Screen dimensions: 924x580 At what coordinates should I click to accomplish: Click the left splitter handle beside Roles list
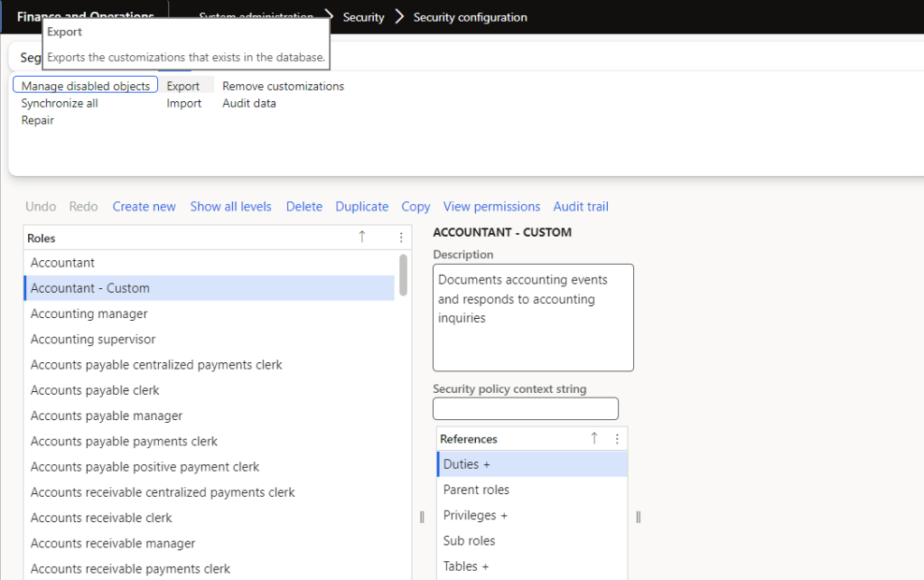(x=422, y=517)
